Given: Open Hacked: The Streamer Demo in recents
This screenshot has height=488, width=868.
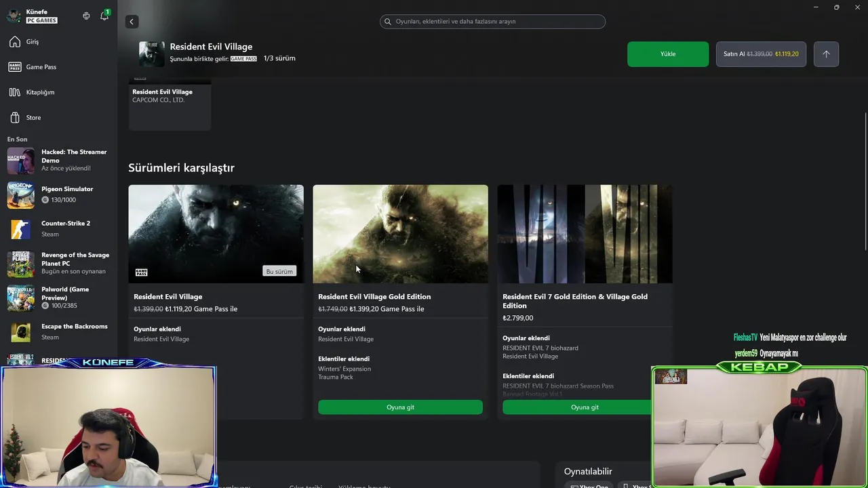Looking at the screenshot, I should click(x=58, y=161).
